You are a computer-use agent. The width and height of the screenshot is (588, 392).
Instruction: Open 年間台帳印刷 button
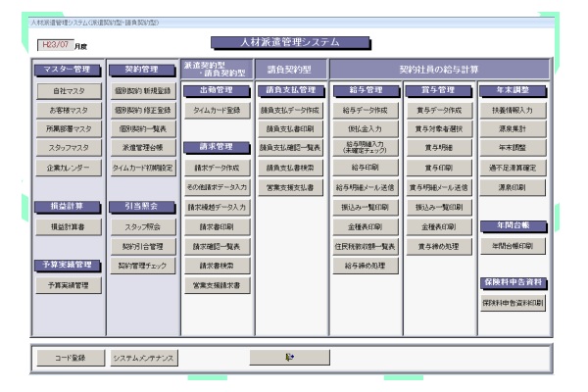click(x=513, y=246)
